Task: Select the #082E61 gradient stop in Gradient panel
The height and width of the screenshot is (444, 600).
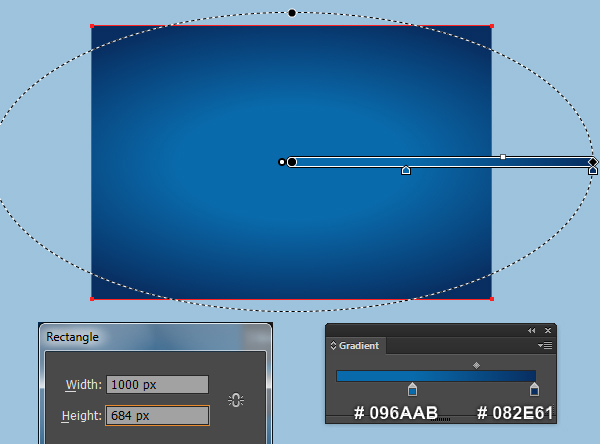Action: 534,389
